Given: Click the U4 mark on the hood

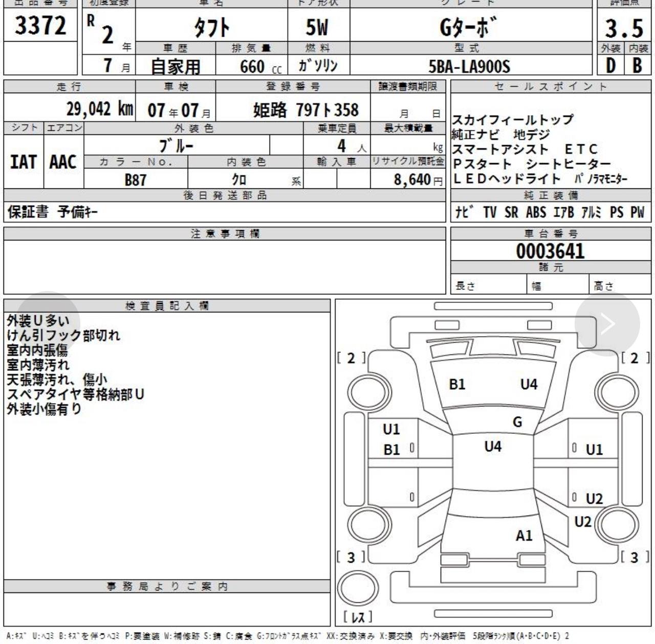Looking at the screenshot, I should 529,384.
